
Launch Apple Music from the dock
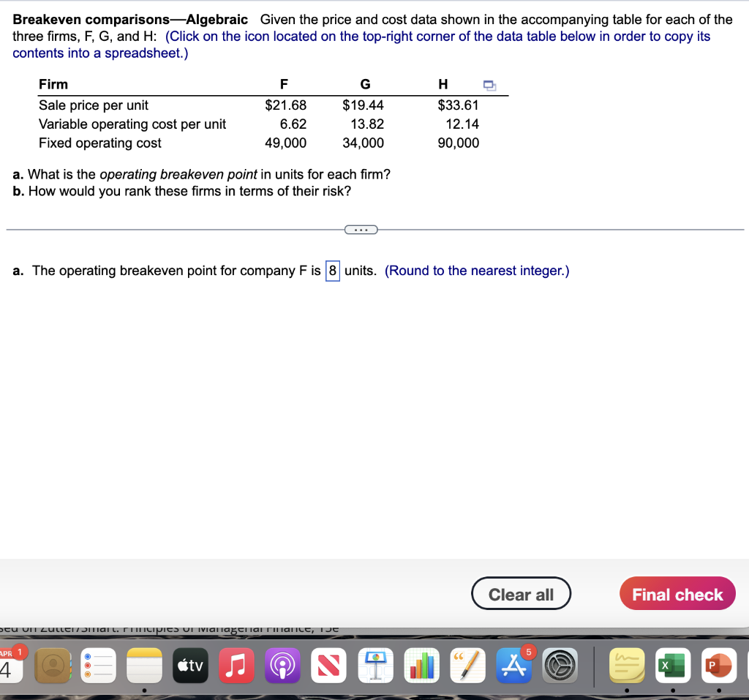tap(236, 666)
